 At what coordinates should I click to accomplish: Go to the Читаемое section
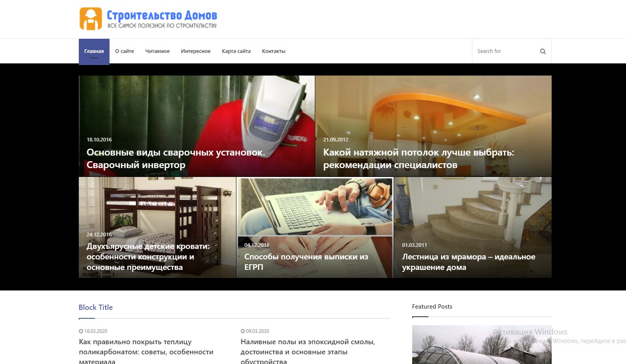[158, 51]
